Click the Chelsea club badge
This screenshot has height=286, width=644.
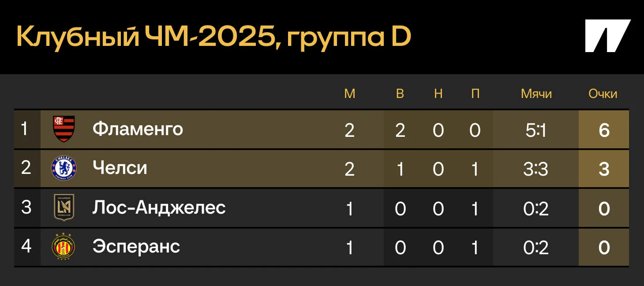point(64,168)
